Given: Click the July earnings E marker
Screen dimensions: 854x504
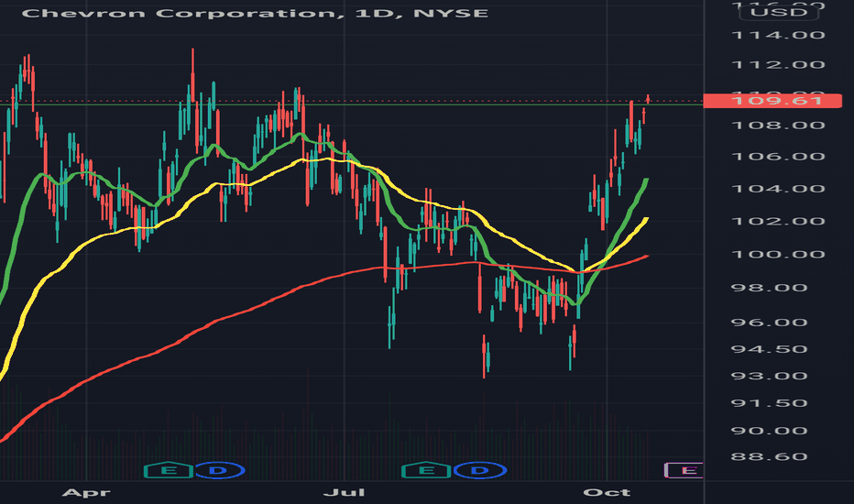Looking at the screenshot, I should [426, 470].
